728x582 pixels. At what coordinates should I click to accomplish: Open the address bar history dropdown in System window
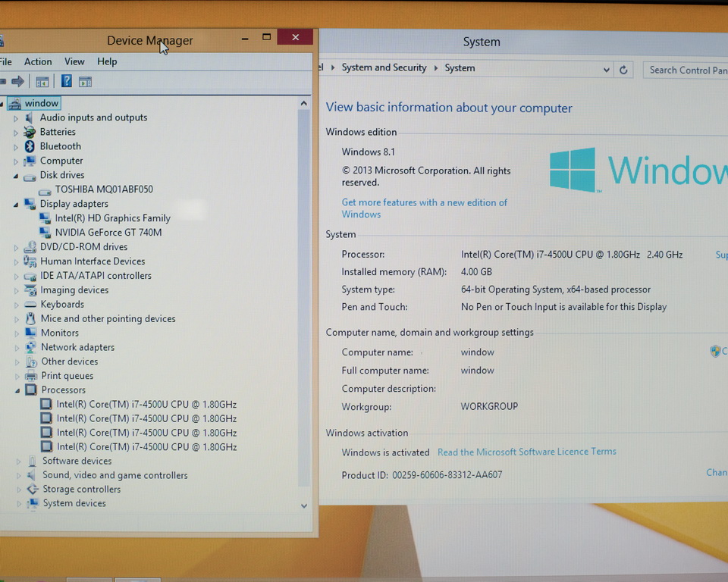(x=606, y=70)
